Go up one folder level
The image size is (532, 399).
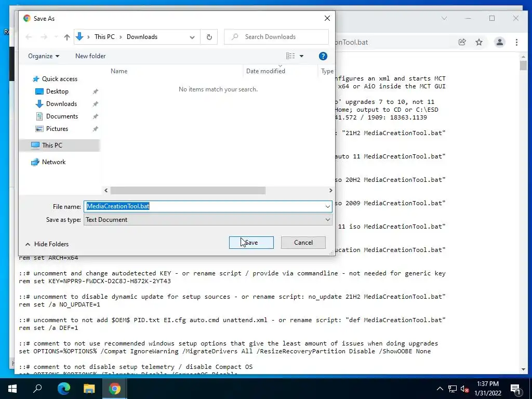pos(67,37)
